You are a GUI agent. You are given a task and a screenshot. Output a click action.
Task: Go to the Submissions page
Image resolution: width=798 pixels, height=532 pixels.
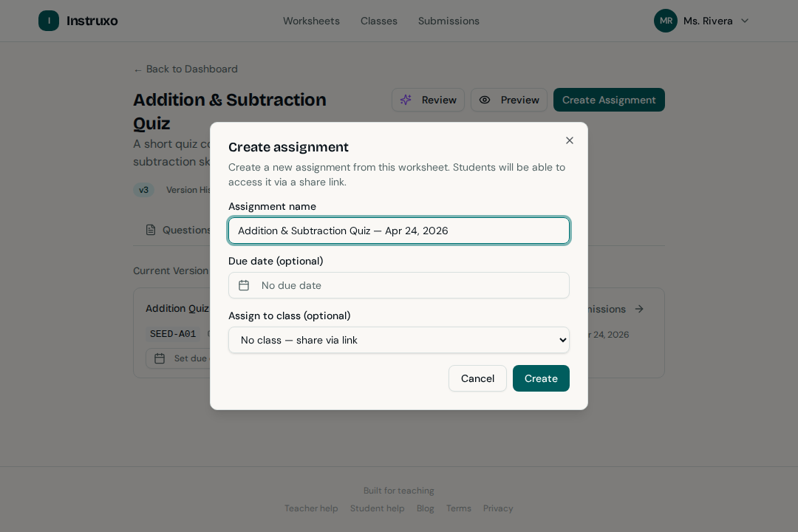449,21
